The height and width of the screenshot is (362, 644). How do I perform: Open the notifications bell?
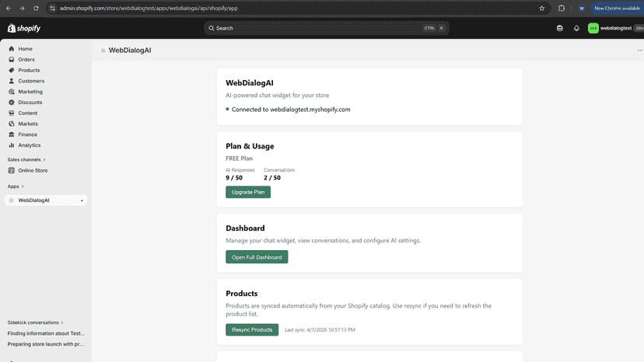(x=576, y=28)
